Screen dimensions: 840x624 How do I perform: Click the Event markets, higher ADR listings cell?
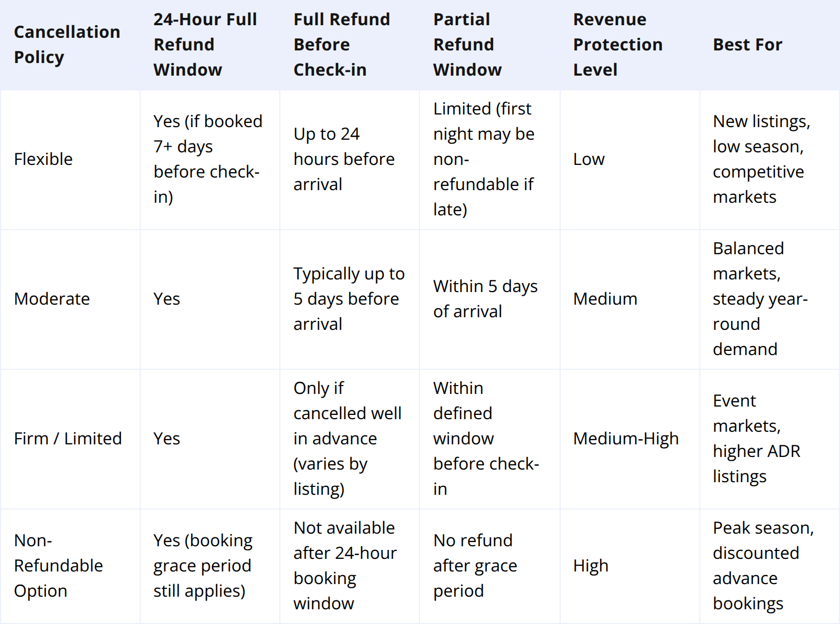756,439
